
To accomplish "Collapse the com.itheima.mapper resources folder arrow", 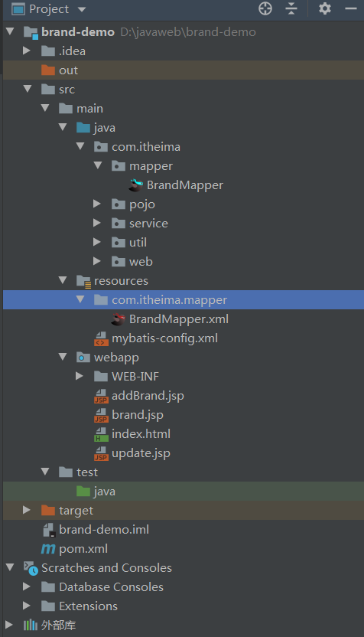I will pyautogui.click(x=80, y=299).
